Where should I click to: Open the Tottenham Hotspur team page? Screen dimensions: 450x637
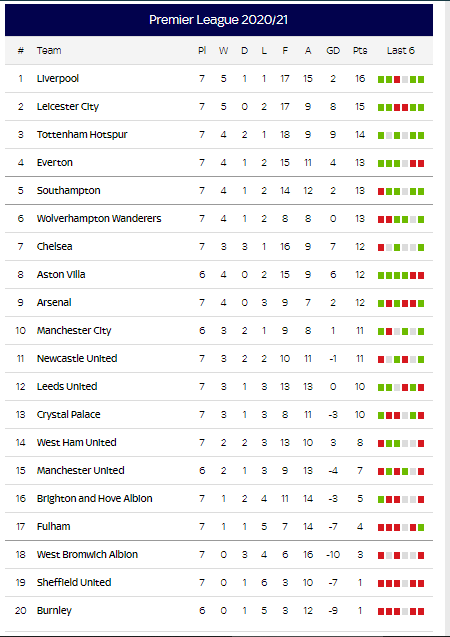pos(82,134)
